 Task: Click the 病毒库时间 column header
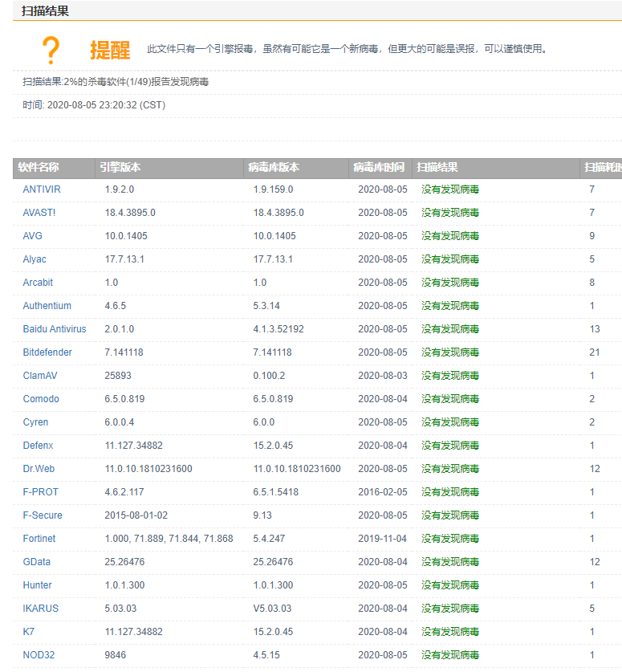[379, 167]
